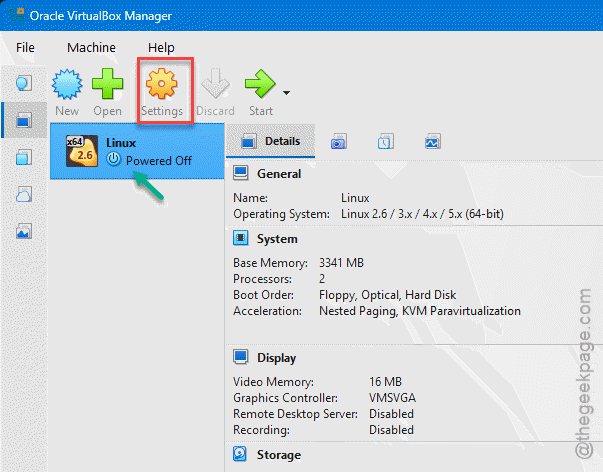
Task: Open the Cloud sidebar icon
Action: tap(24, 194)
